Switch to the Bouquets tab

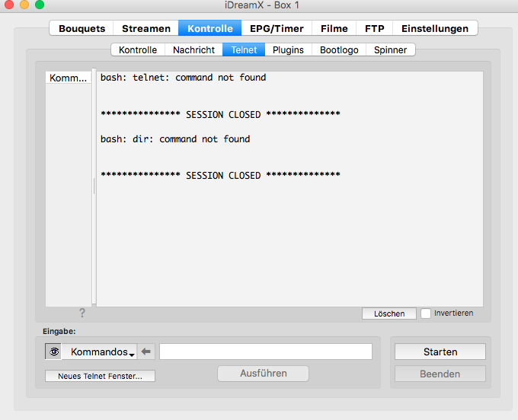tap(82, 28)
